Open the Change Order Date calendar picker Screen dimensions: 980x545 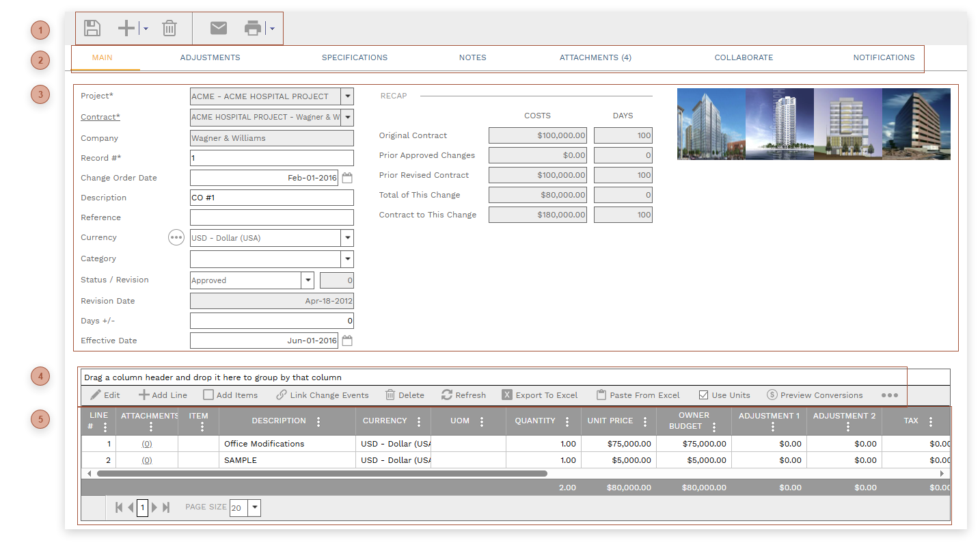click(347, 178)
